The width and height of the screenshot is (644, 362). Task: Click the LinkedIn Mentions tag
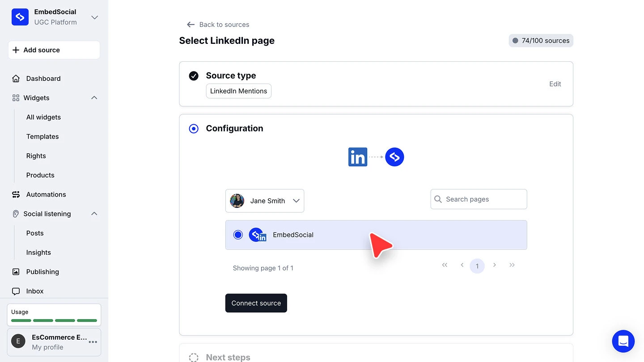[239, 91]
